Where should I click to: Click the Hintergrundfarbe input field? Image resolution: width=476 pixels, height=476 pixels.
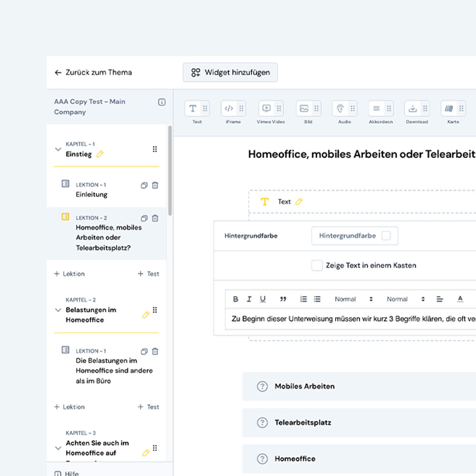355,236
